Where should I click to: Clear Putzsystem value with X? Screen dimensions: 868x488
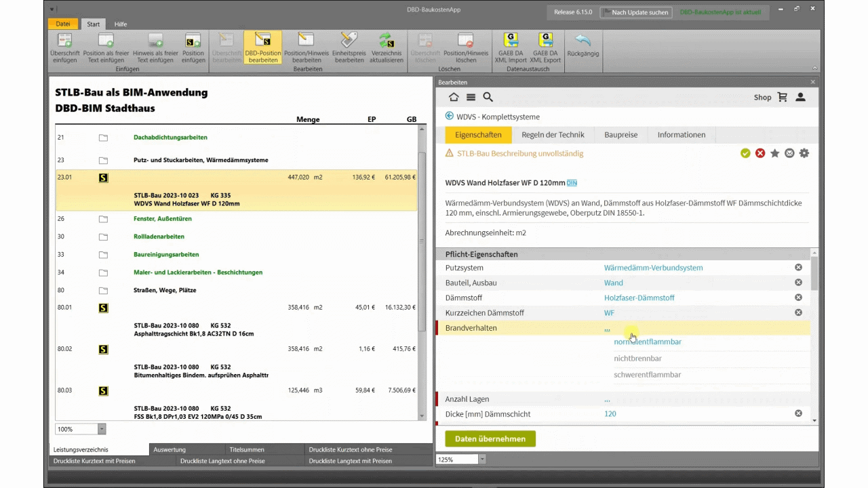[798, 268]
